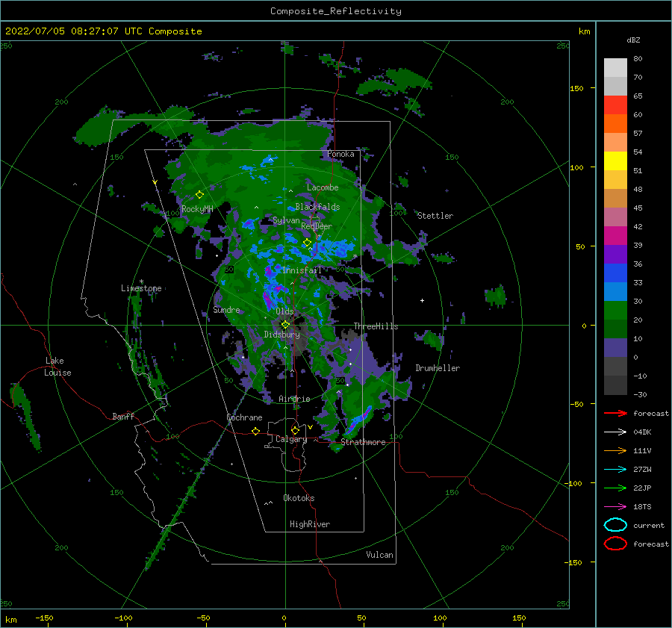This screenshot has height=628, width=672.
Task: Click the Innisfail city label
Action: [302, 270]
